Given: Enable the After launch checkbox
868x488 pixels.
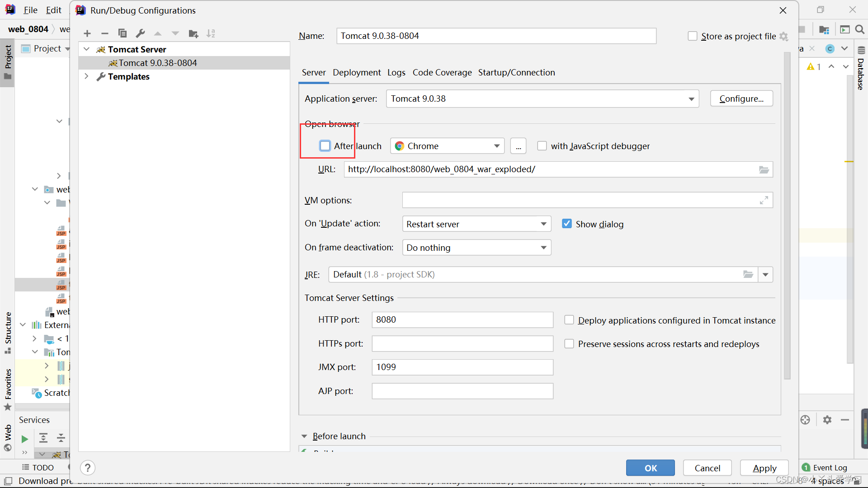Looking at the screenshot, I should pos(325,146).
